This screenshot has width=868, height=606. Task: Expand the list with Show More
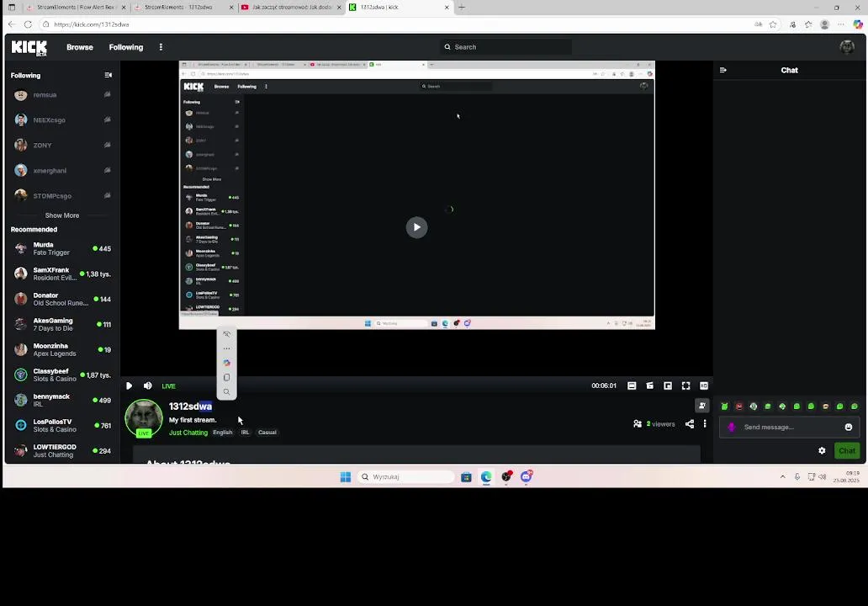pyautogui.click(x=62, y=215)
